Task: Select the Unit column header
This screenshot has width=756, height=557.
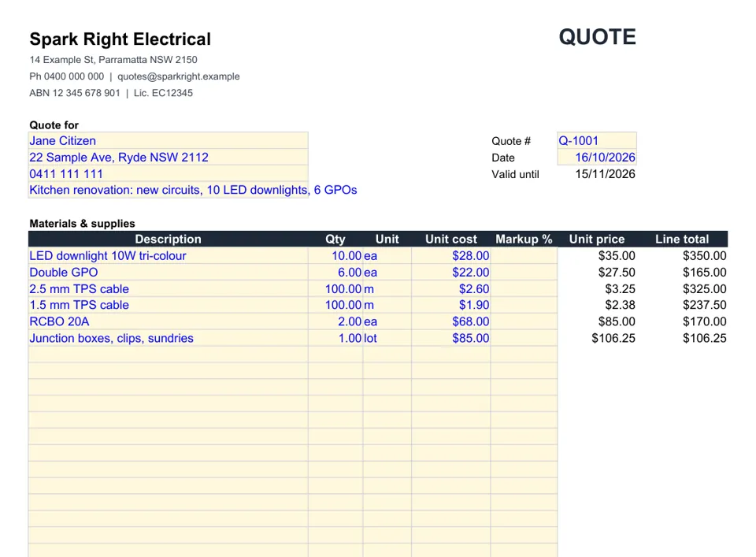Action: coord(387,240)
